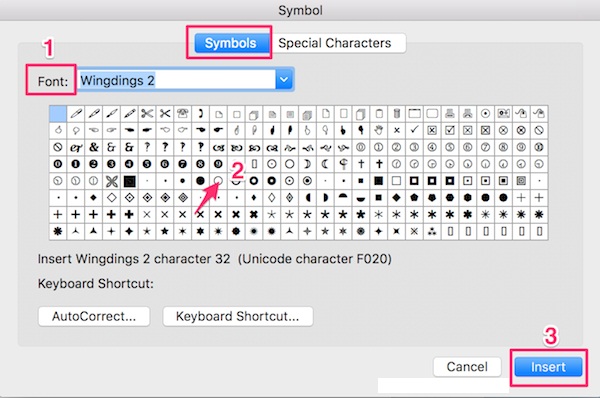Switch to the Symbols tab
600x398 pixels.
230,43
